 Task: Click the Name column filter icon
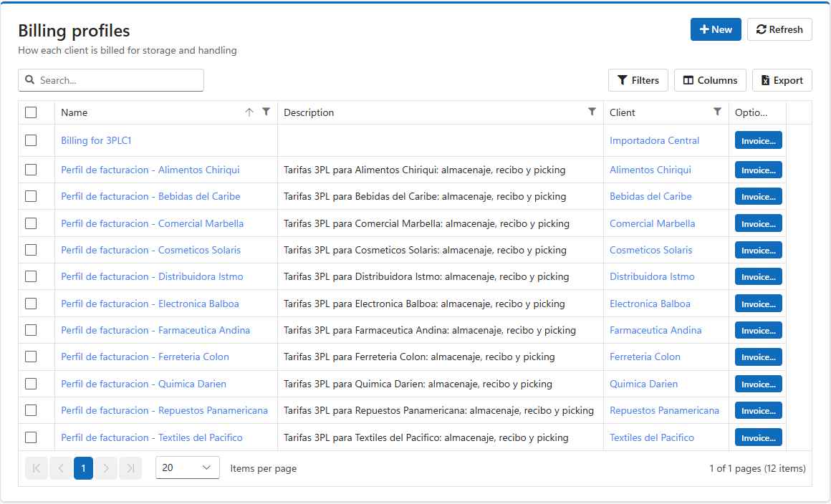point(266,112)
